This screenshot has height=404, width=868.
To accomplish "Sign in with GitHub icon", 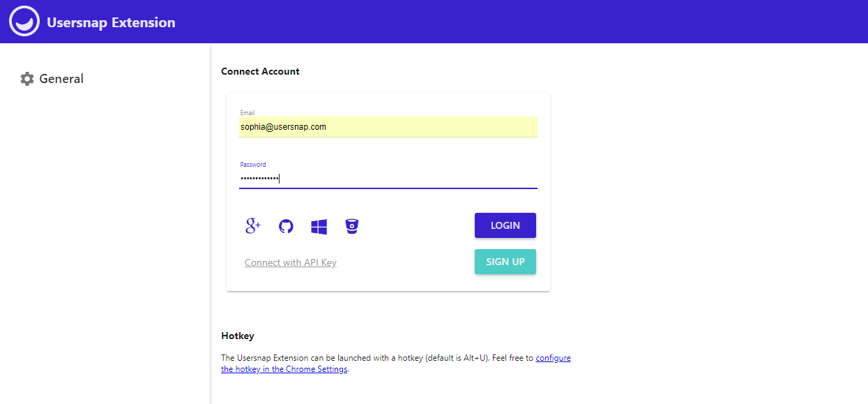I will click(286, 226).
